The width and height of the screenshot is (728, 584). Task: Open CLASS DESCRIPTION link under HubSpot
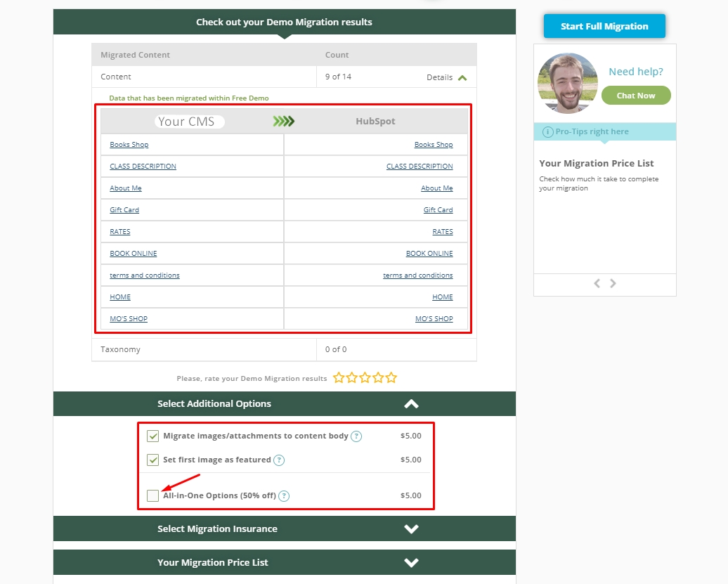pyautogui.click(x=420, y=166)
